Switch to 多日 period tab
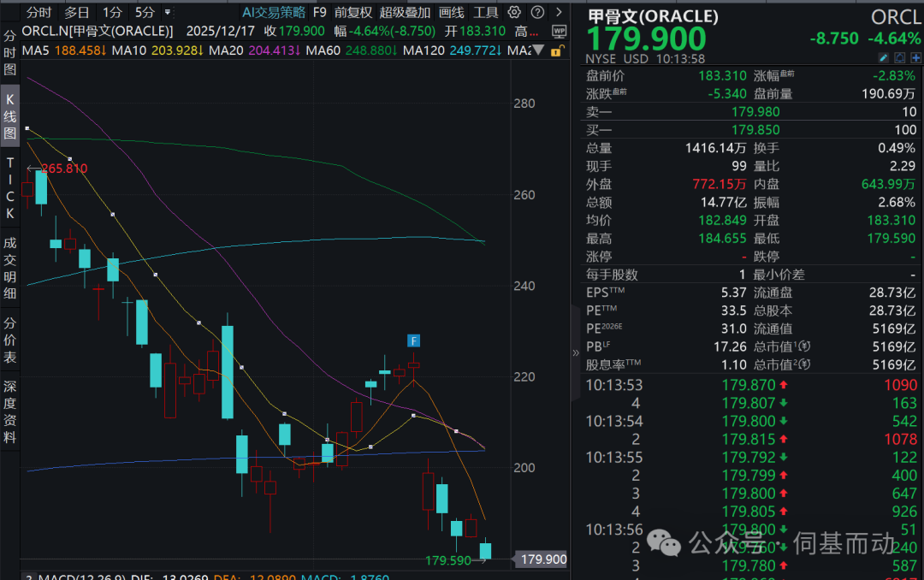The image size is (924, 580). (77, 12)
